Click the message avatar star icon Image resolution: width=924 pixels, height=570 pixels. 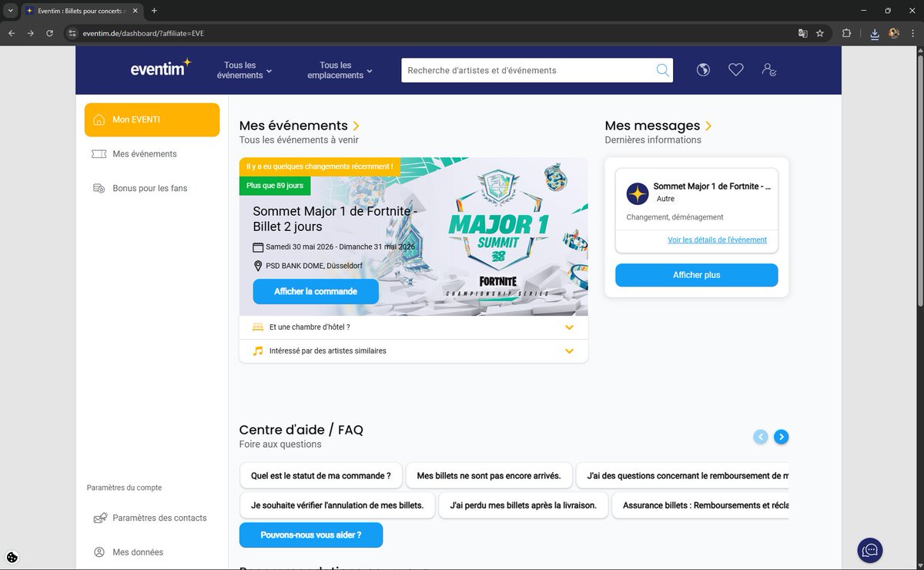pyautogui.click(x=638, y=193)
